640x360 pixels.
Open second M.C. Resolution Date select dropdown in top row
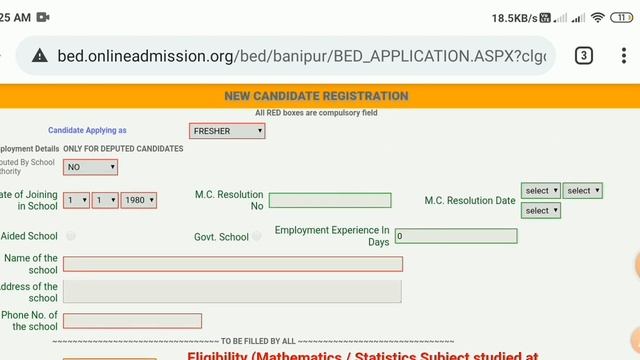pyautogui.click(x=582, y=191)
